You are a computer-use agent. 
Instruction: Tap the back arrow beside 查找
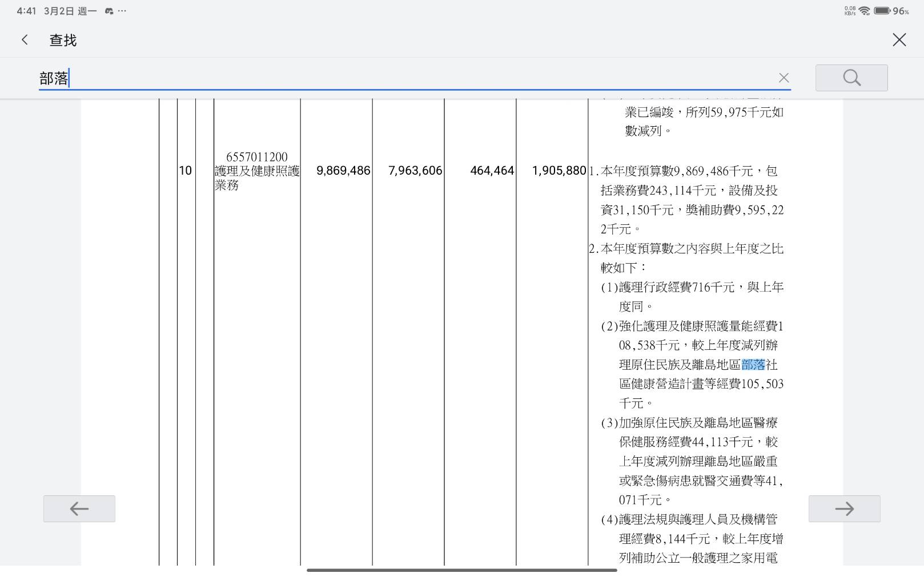(25, 40)
